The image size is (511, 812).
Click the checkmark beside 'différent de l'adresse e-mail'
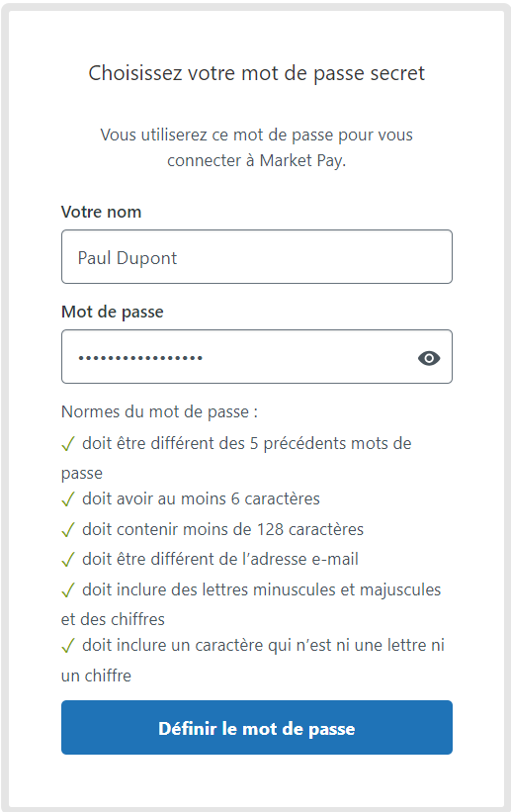[x=68, y=561]
